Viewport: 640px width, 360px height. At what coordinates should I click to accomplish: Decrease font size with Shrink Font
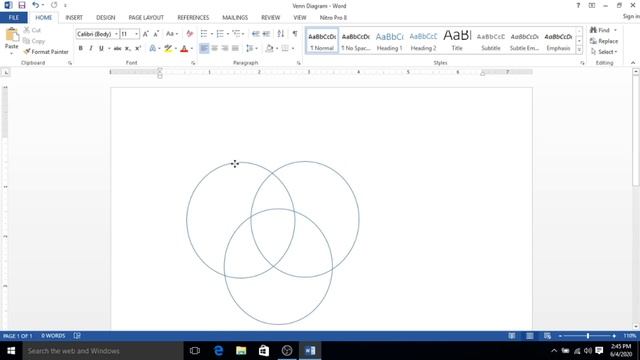point(156,34)
